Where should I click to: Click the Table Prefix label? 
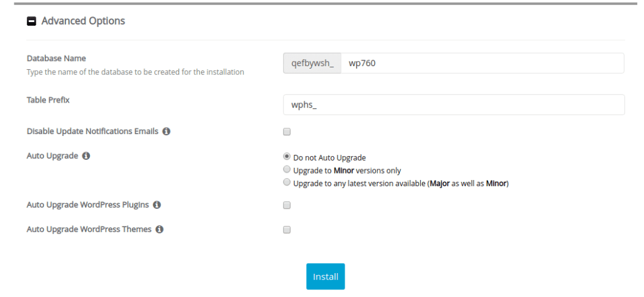48,100
